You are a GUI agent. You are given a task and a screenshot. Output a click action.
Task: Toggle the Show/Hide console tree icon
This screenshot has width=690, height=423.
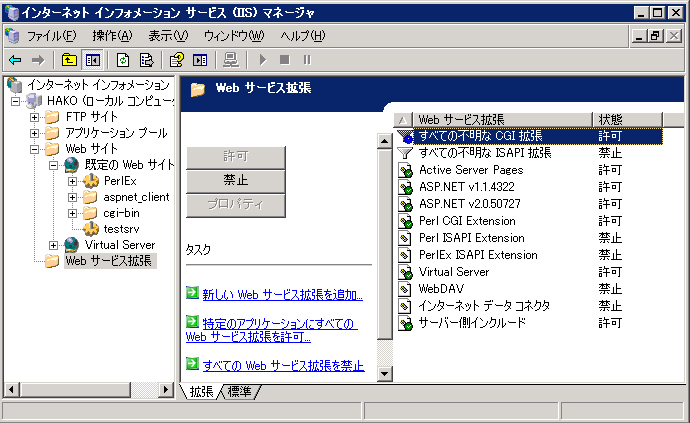(93, 60)
